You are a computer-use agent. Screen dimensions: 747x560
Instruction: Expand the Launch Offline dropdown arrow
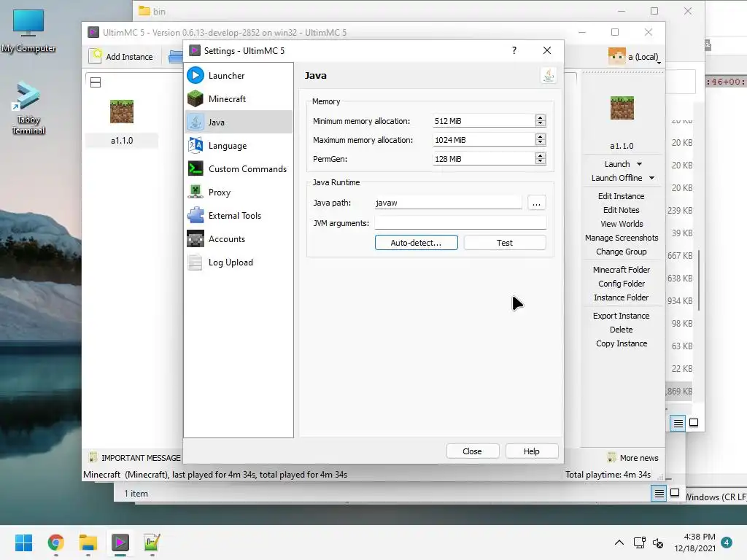point(651,178)
